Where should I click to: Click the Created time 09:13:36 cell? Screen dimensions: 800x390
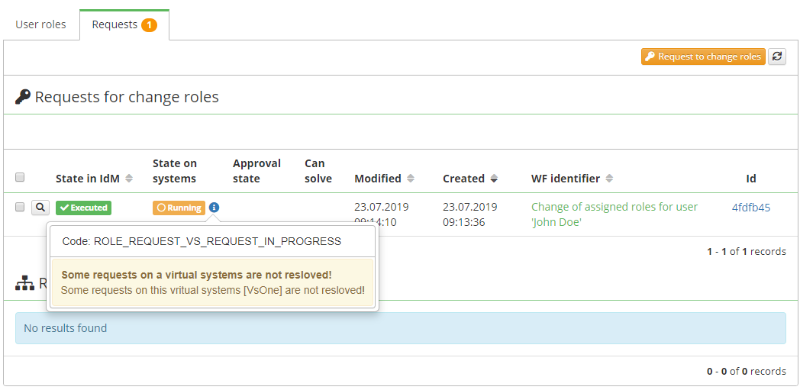point(464,223)
